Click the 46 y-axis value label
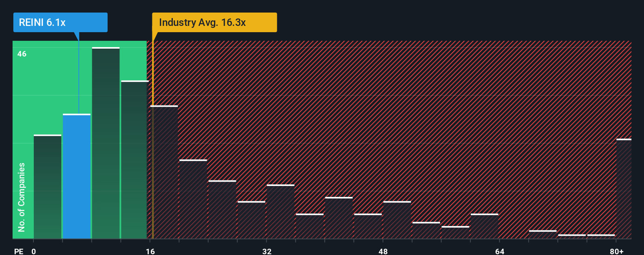The image size is (644, 255). (x=22, y=54)
